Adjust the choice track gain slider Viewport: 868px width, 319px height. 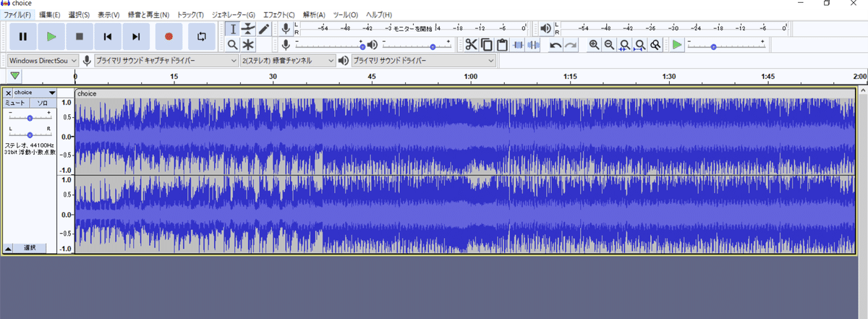30,117
